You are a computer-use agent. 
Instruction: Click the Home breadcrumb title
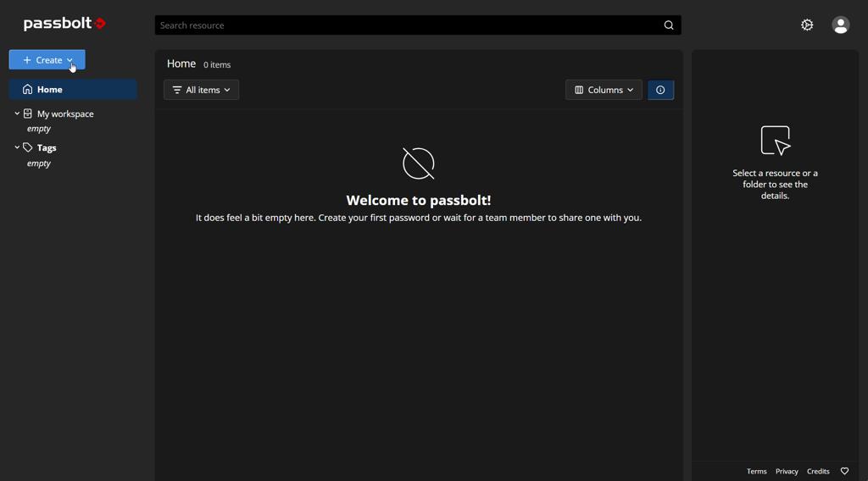point(181,64)
